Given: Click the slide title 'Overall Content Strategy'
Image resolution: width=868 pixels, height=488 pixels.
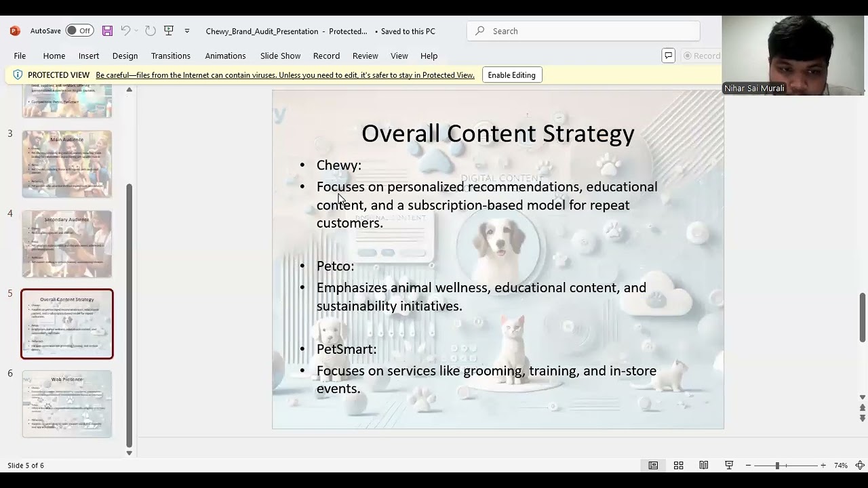Looking at the screenshot, I should click(x=498, y=134).
